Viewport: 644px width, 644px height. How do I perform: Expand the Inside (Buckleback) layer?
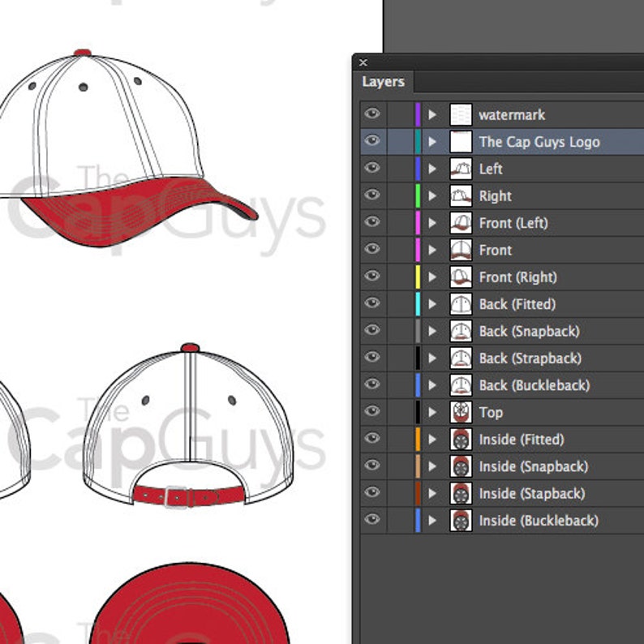click(x=432, y=522)
